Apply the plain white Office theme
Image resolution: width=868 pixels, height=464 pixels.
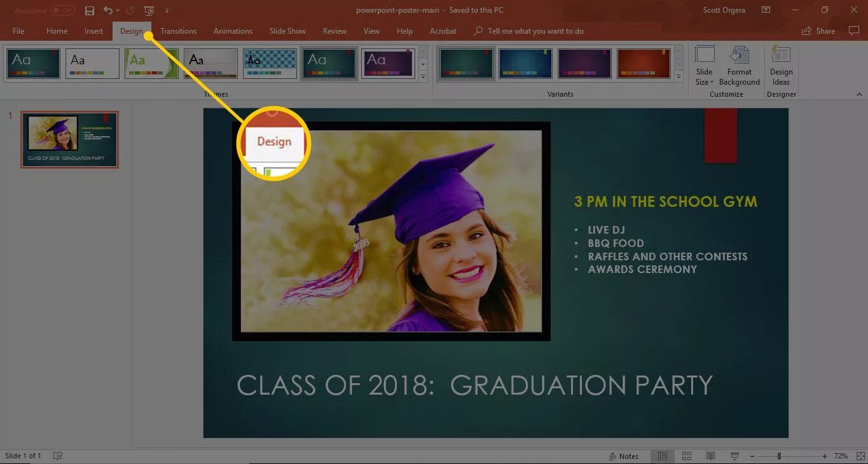point(92,64)
